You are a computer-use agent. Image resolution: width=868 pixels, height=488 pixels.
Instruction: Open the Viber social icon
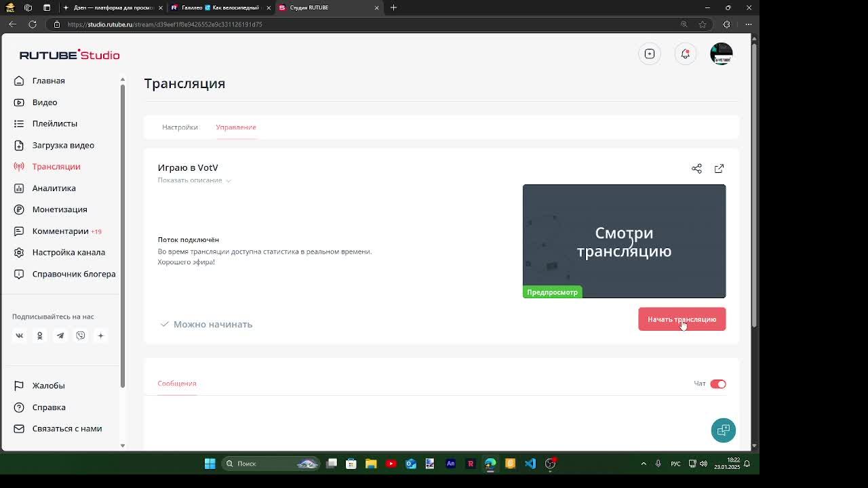81,335
